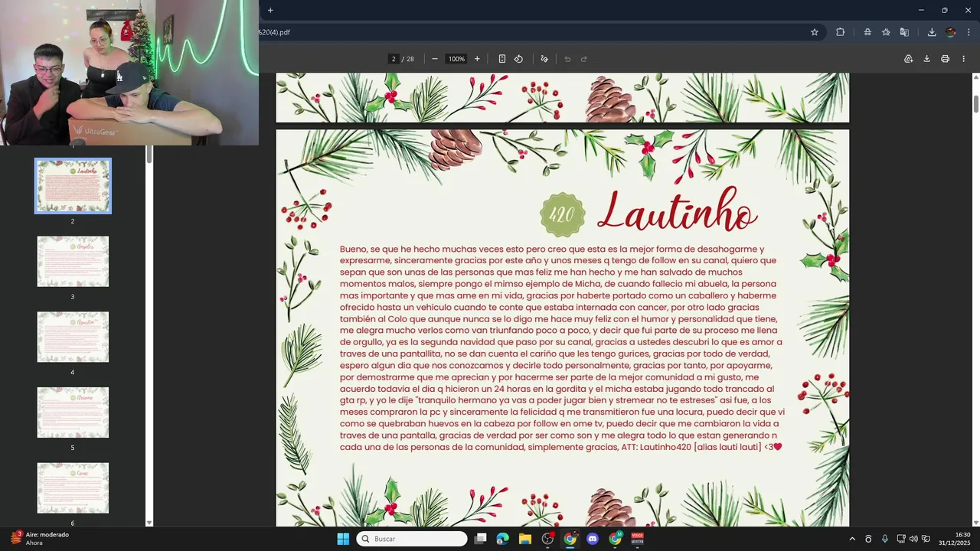Jump to page 5 thumbnail
This screenshot has width=980, height=551.
tap(73, 412)
